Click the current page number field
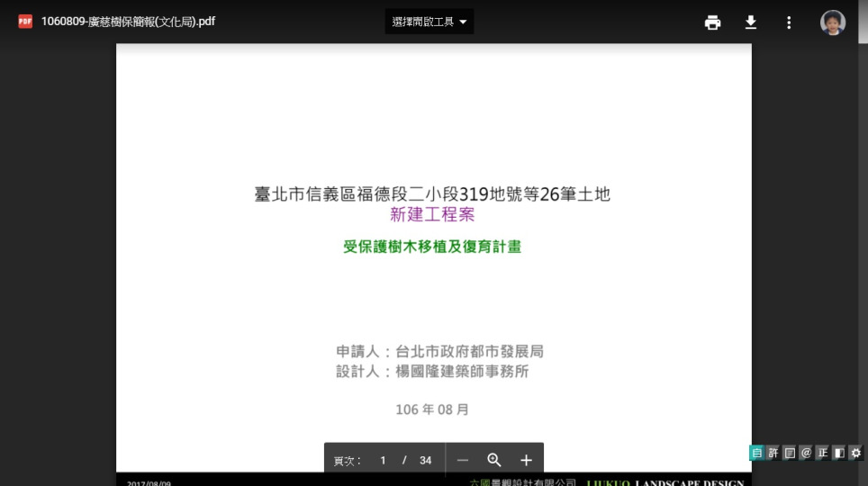868x486 pixels. [x=383, y=460]
